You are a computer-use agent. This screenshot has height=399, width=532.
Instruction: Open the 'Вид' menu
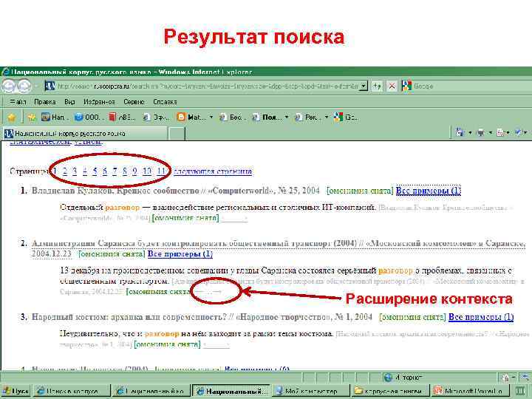pos(69,102)
